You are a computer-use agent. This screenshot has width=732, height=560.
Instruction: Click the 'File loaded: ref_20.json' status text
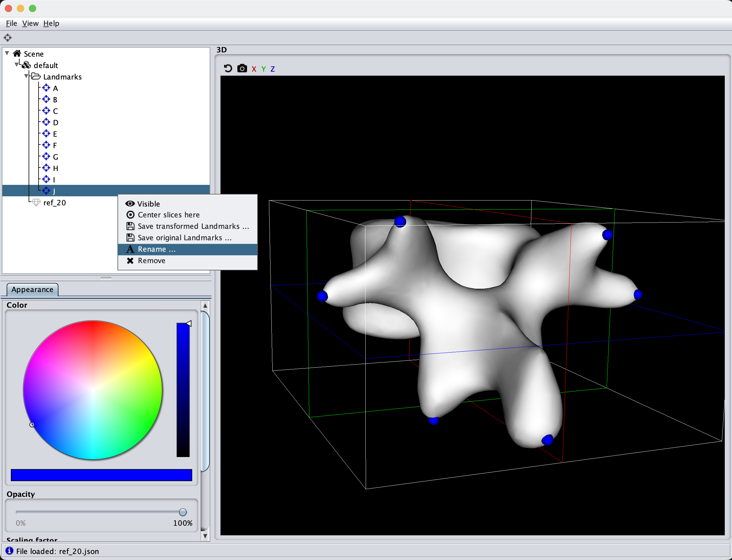tap(57, 551)
